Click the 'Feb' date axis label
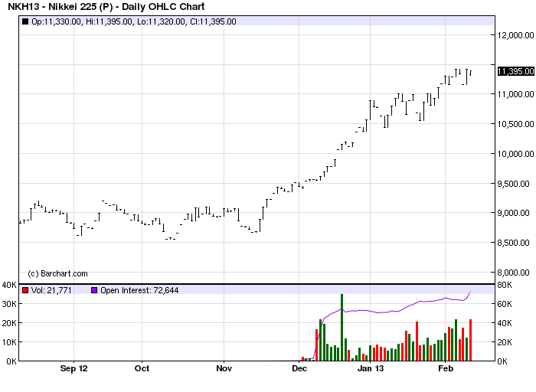 coord(446,368)
